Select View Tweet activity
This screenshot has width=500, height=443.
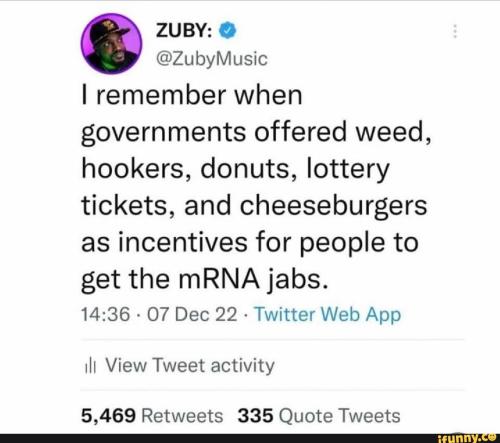[x=190, y=366]
